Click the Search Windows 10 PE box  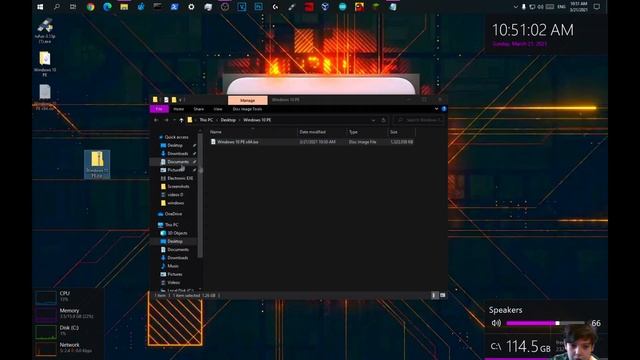(x=418, y=120)
